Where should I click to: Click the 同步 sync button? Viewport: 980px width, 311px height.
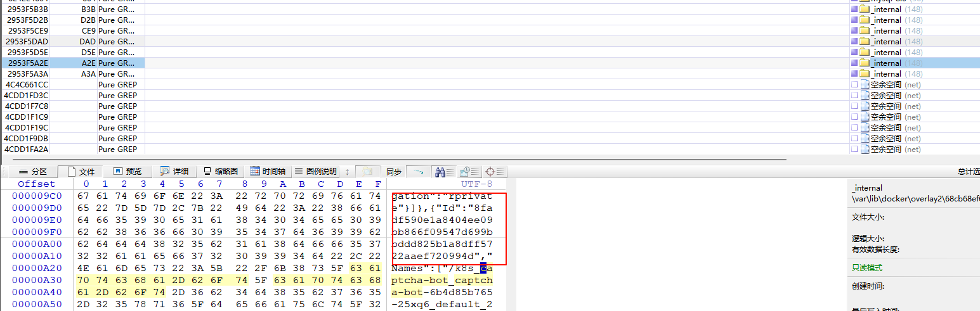click(x=393, y=172)
